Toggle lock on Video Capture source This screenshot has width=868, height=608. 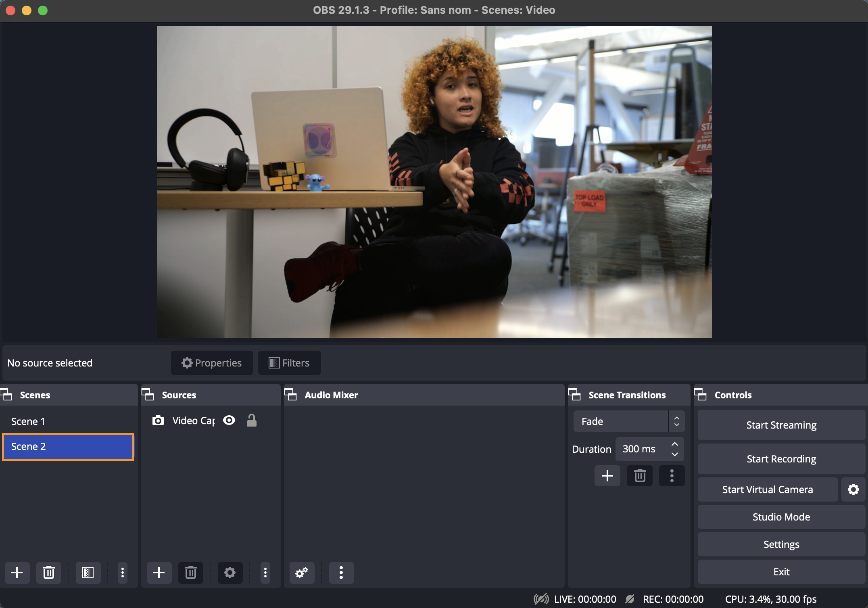point(252,421)
